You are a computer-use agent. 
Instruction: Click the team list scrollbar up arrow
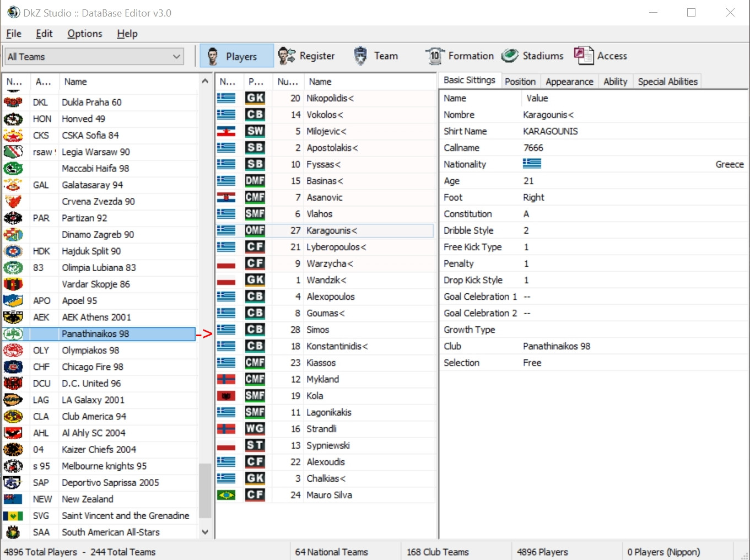[x=205, y=81]
